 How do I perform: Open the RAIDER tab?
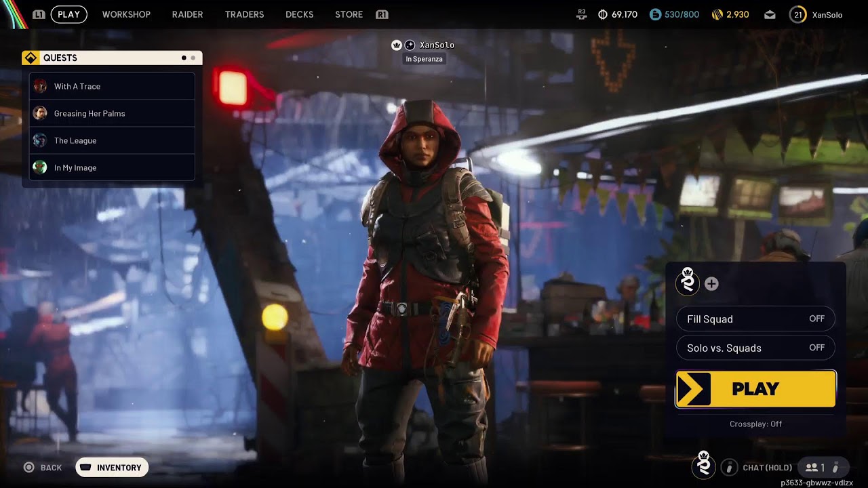coord(187,14)
